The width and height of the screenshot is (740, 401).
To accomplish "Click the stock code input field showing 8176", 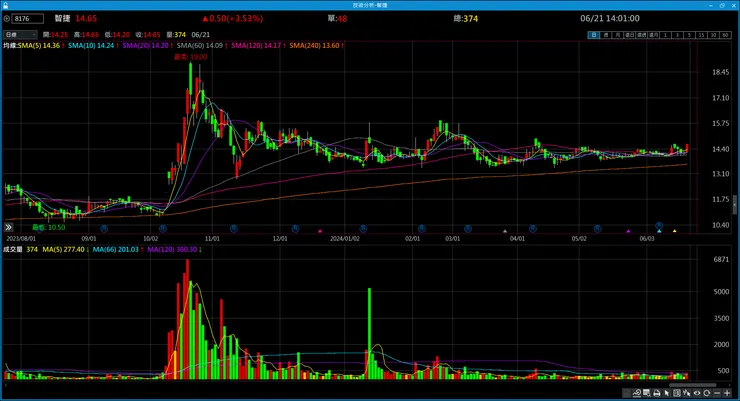I will tap(28, 19).
